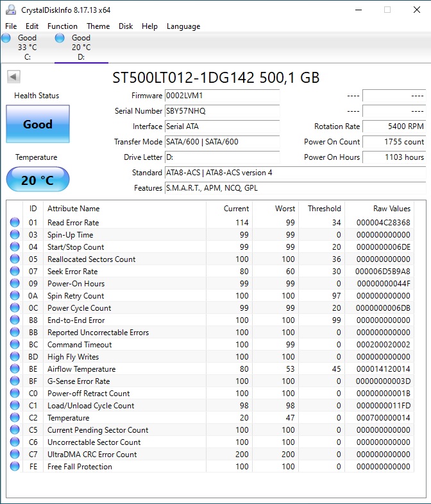
Task: Click status orb for Reallocated Sectors Count
Action: [x=15, y=259]
